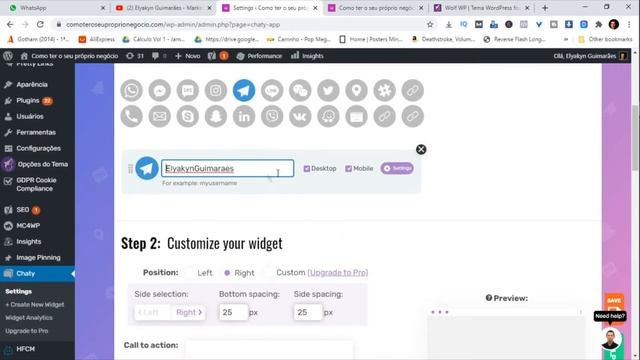Select the Skype channel icon
The width and height of the screenshot is (640, 360).
[x=188, y=116]
